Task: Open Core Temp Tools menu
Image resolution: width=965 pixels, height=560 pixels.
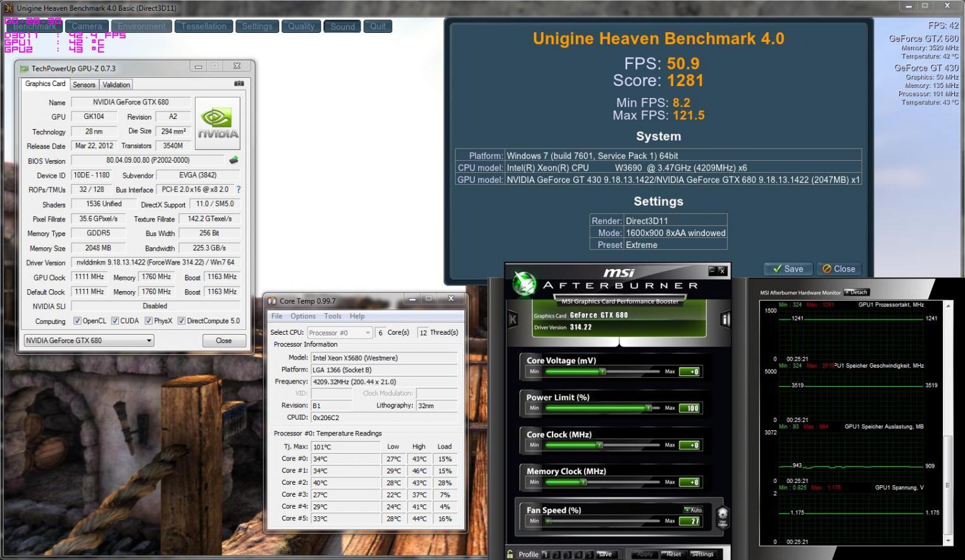Action: pos(333,316)
